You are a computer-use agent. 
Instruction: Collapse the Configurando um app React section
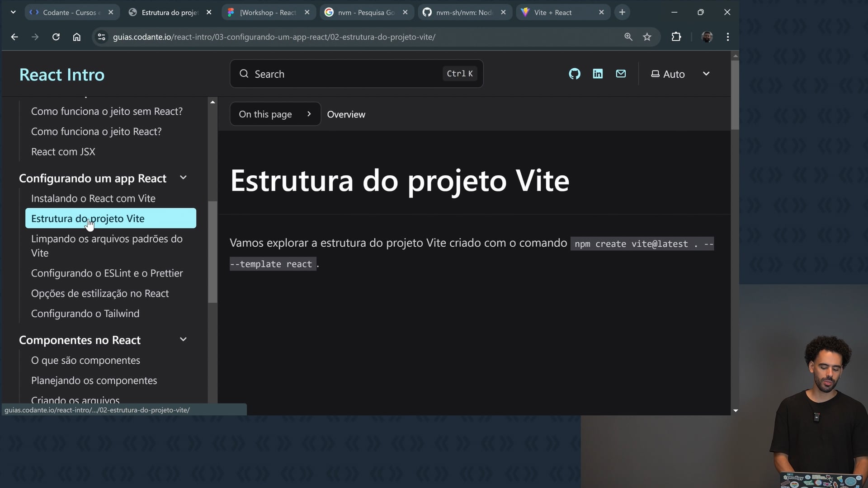pyautogui.click(x=183, y=178)
